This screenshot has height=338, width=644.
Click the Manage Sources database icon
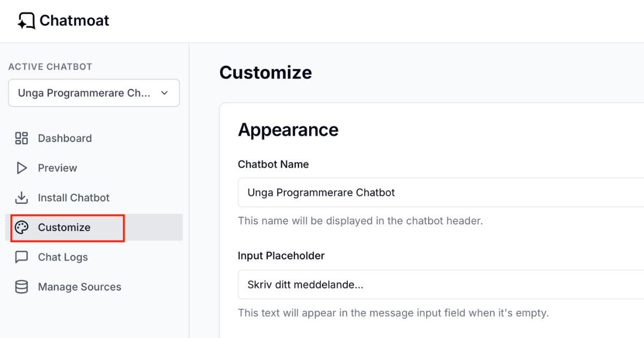(x=21, y=287)
